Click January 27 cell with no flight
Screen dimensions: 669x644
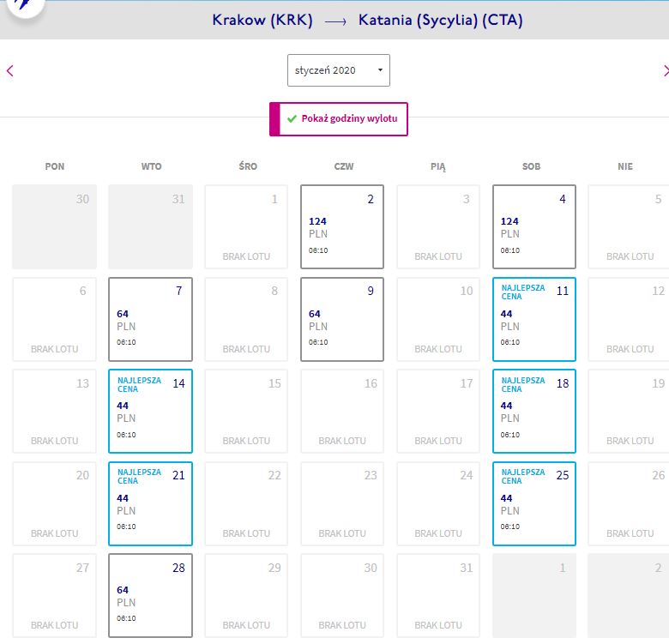(x=55, y=596)
